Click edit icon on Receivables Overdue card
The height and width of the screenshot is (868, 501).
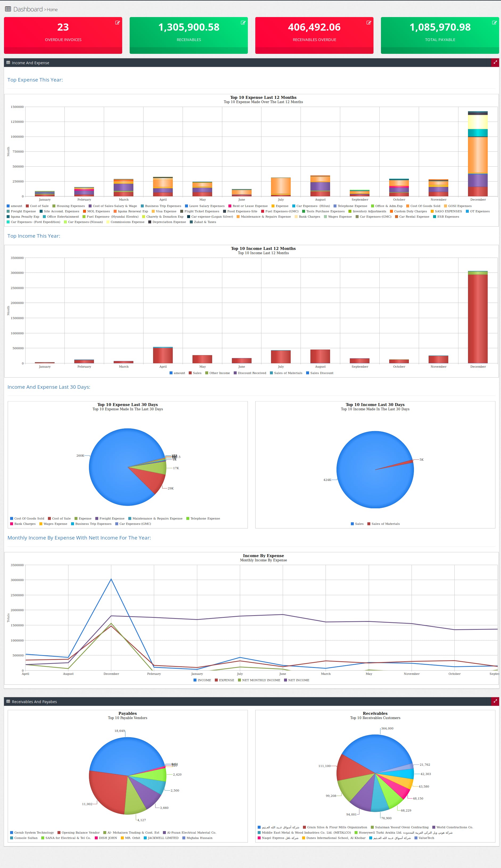tap(368, 23)
